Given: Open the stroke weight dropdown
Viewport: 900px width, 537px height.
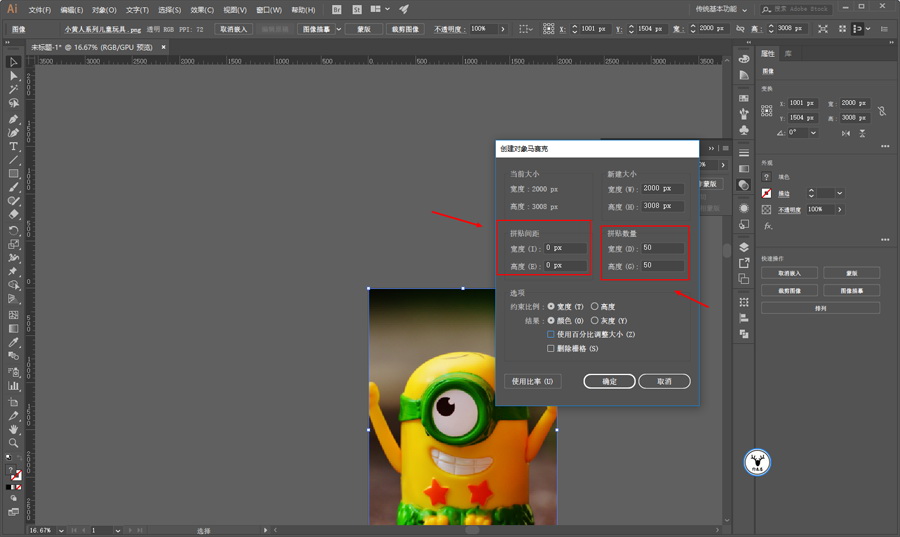Looking at the screenshot, I should (839, 193).
